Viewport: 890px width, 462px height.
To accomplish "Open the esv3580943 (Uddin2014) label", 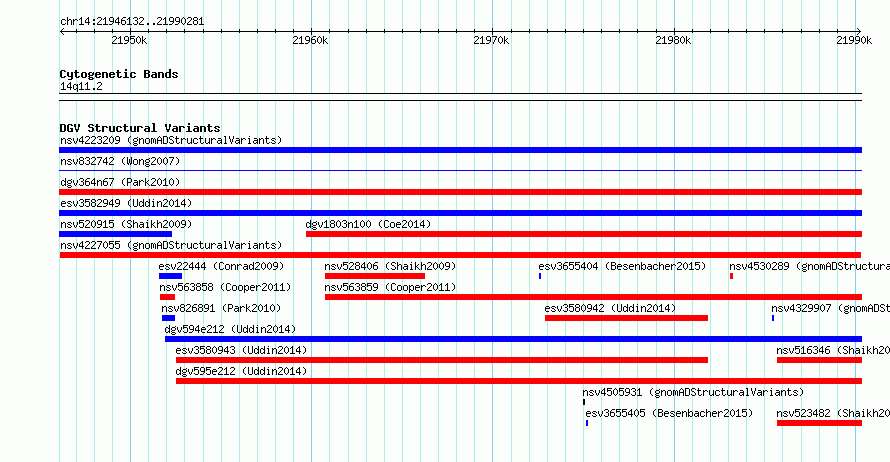I will point(241,350).
